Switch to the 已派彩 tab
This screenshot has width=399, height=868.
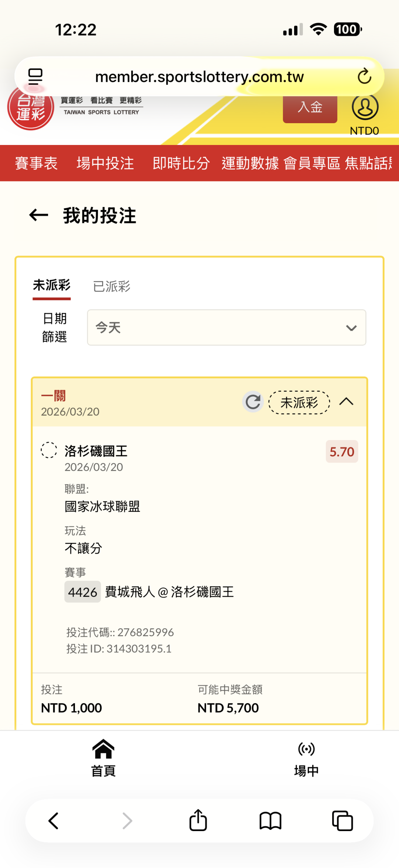[112, 286]
